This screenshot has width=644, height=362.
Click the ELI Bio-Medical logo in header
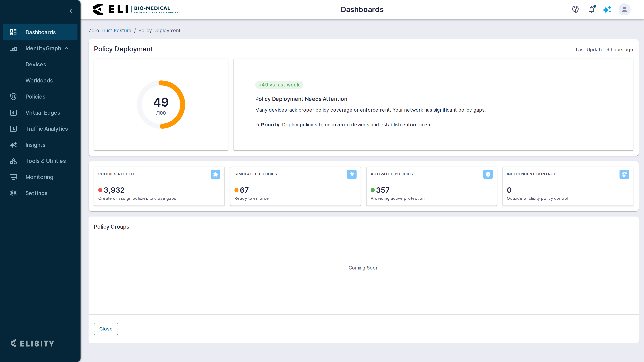(136, 10)
